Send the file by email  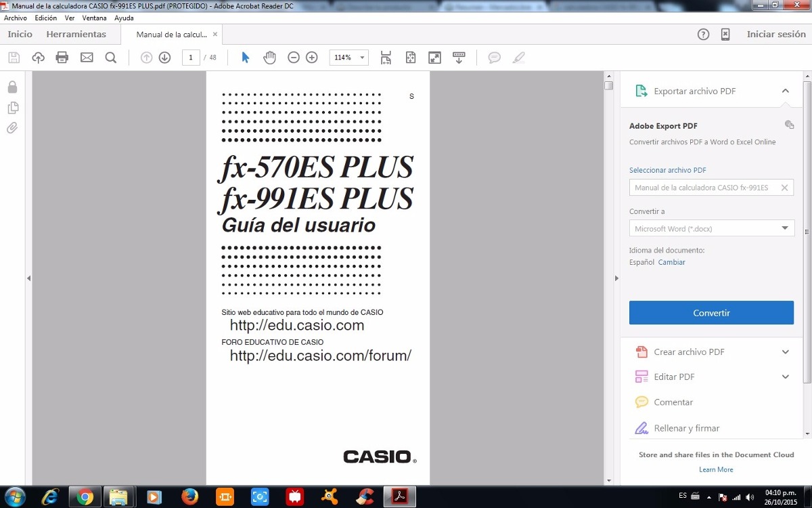pos(87,58)
